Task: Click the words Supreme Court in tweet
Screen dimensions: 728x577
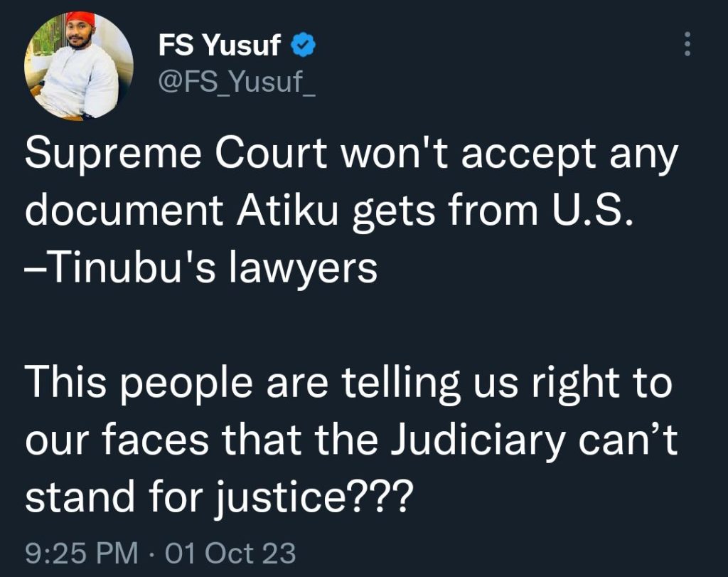Action: [x=176, y=153]
